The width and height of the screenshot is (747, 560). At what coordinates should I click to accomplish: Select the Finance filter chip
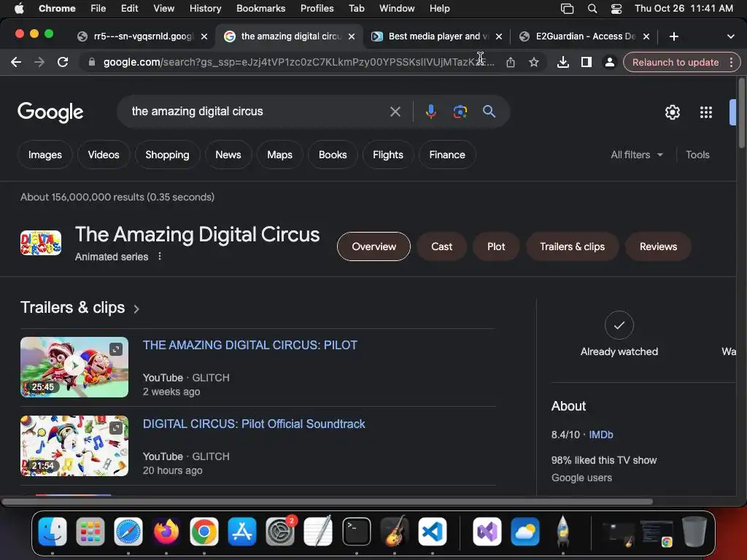pyautogui.click(x=447, y=155)
